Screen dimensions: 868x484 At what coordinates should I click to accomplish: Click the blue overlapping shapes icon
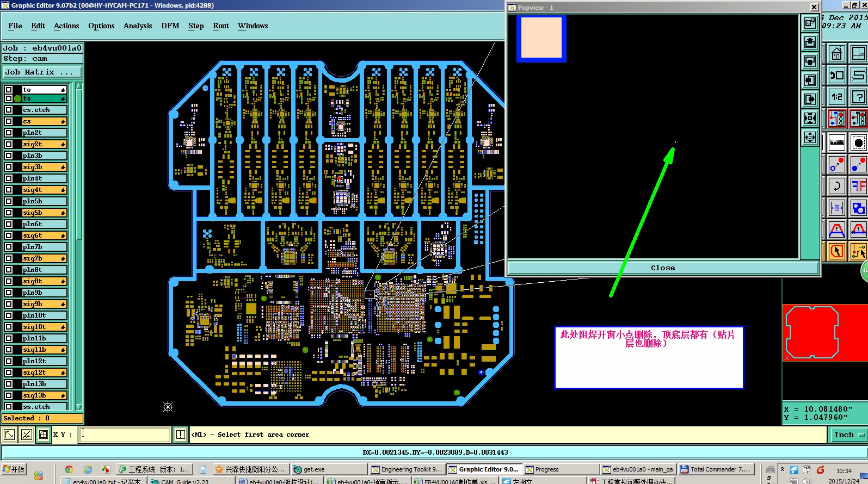pyautogui.click(x=858, y=208)
